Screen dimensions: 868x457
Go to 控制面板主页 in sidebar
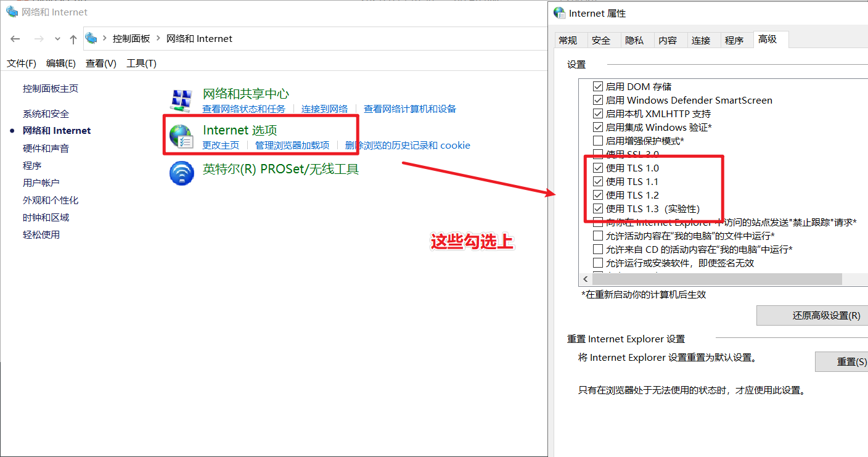(51, 88)
